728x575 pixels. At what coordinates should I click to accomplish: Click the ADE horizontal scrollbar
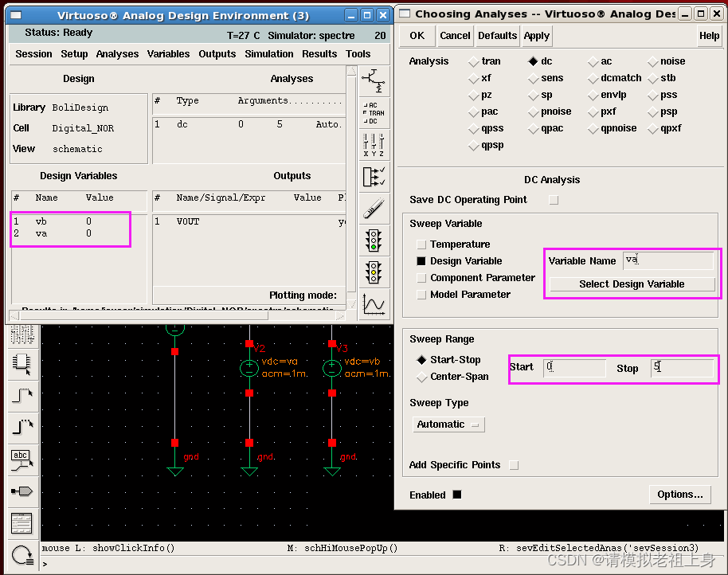[178, 316]
